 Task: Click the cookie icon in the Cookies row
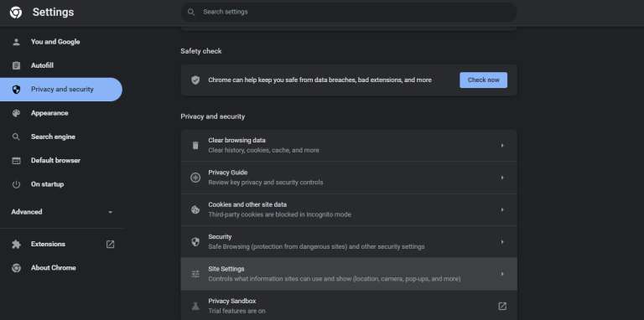195,209
